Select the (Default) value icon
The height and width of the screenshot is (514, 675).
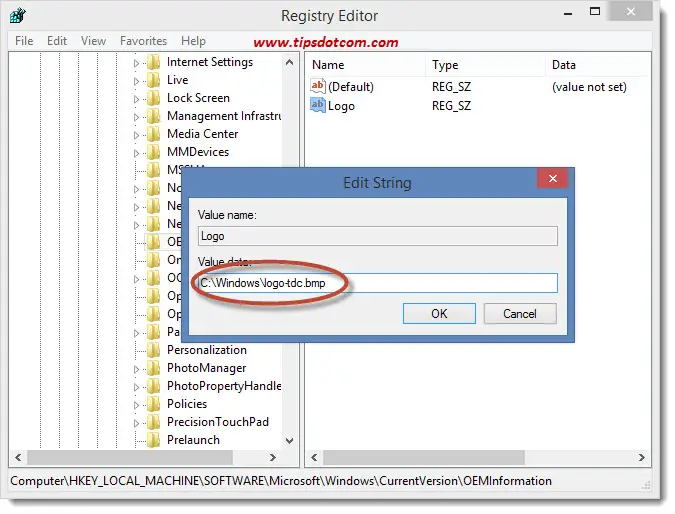[x=318, y=87]
